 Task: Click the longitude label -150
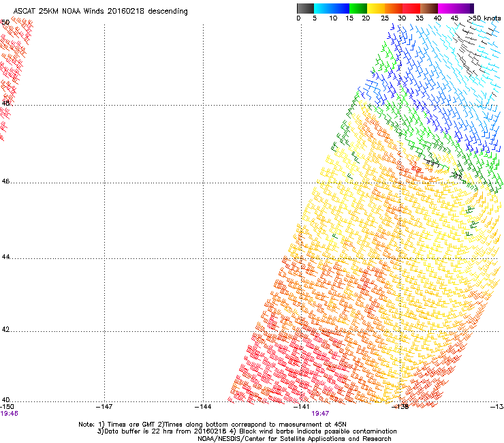click(7, 407)
